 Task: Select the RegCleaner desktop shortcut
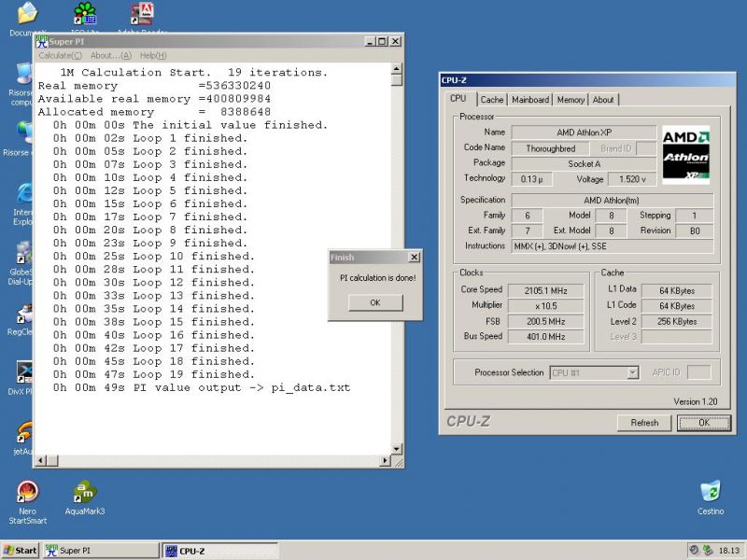[x=25, y=314]
